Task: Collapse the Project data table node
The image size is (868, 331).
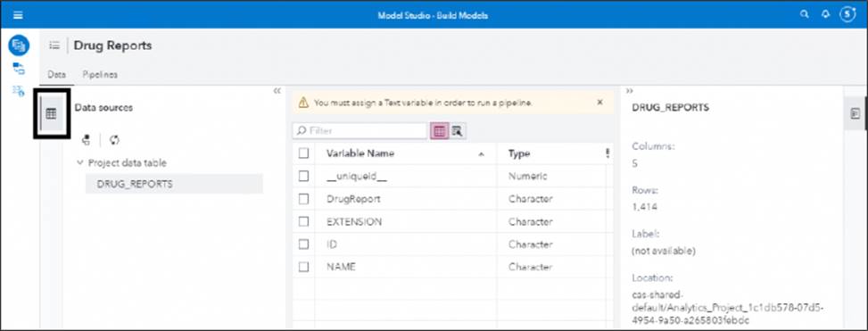Action: [x=81, y=162]
